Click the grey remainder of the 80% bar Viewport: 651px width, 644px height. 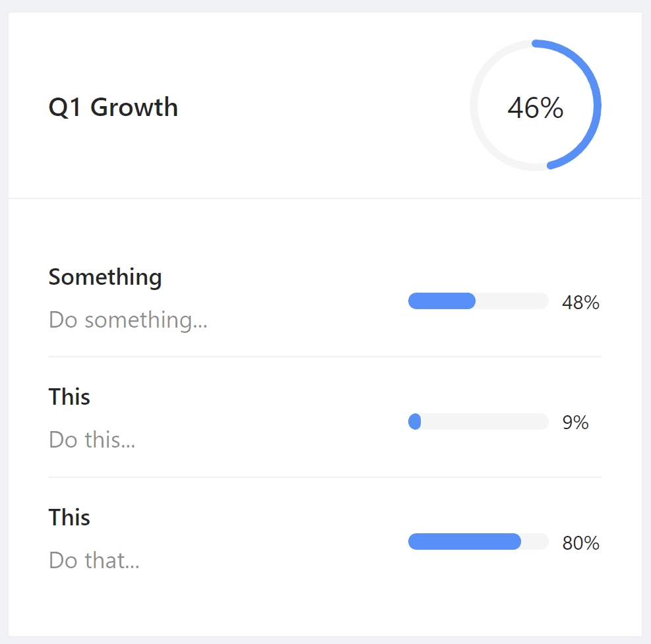click(535, 542)
